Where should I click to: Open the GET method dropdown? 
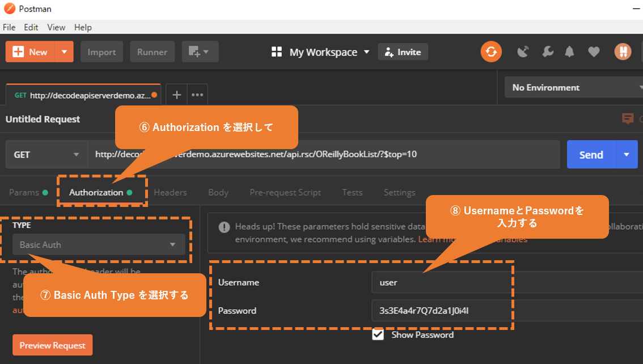point(46,155)
